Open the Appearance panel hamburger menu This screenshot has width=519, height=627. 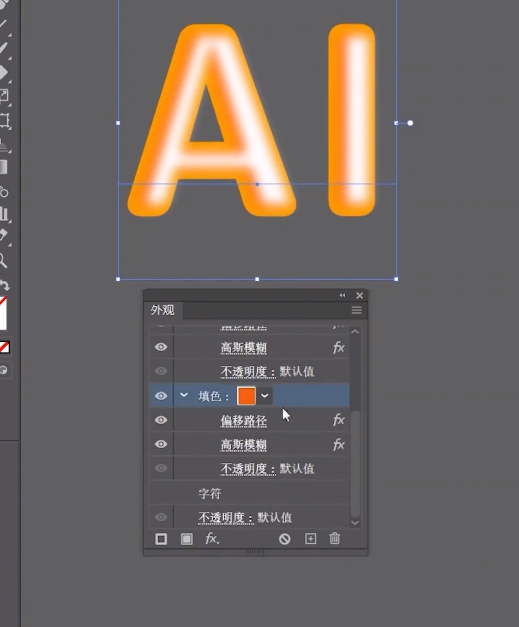pos(356,310)
